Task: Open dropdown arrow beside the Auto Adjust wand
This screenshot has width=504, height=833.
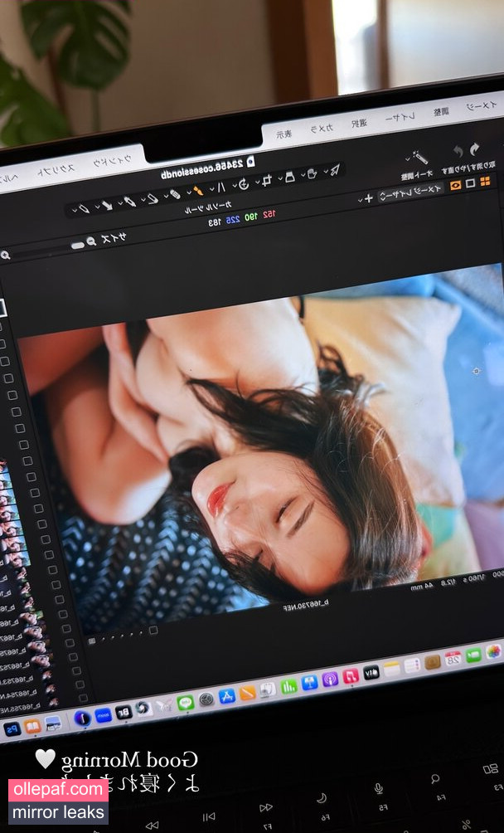Action: (x=409, y=158)
